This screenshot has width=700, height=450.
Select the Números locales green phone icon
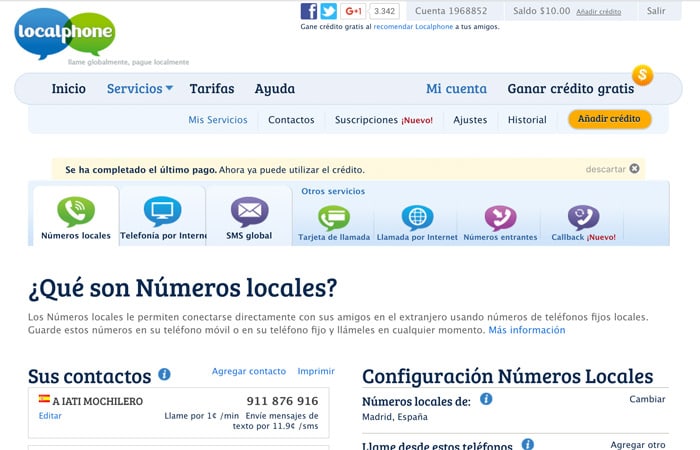pyautogui.click(x=76, y=212)
